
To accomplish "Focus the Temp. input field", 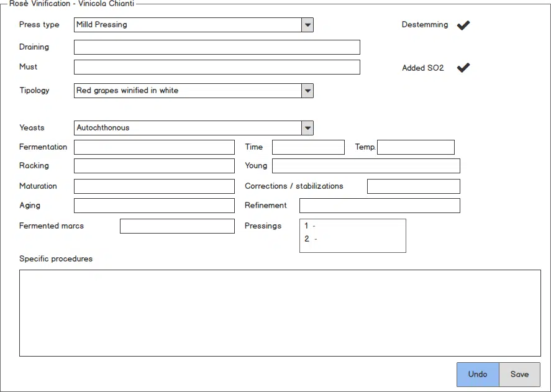I will (416, 147).
